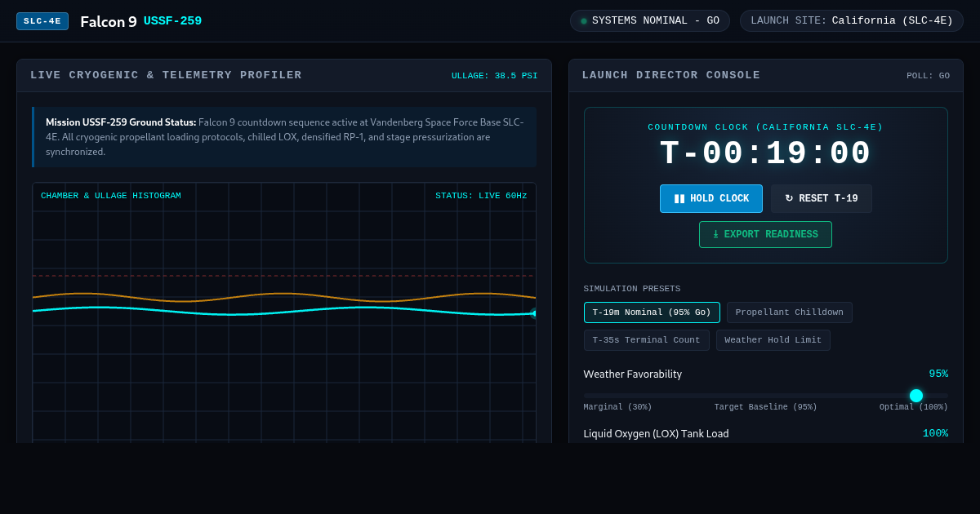This screenshot has width=980, height=514.
Task: Apply the T-35s Terminal Count preset
Action: tap(647, 340)
